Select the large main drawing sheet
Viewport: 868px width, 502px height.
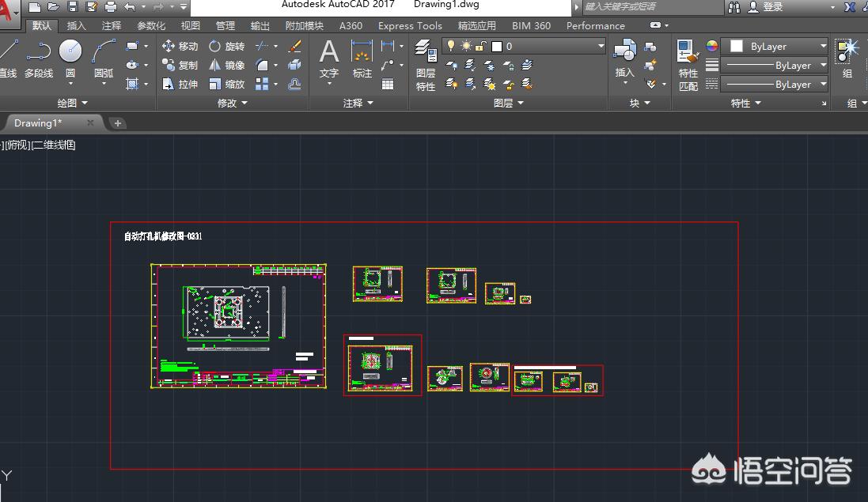pyautogui.click(x=239, y=326)
